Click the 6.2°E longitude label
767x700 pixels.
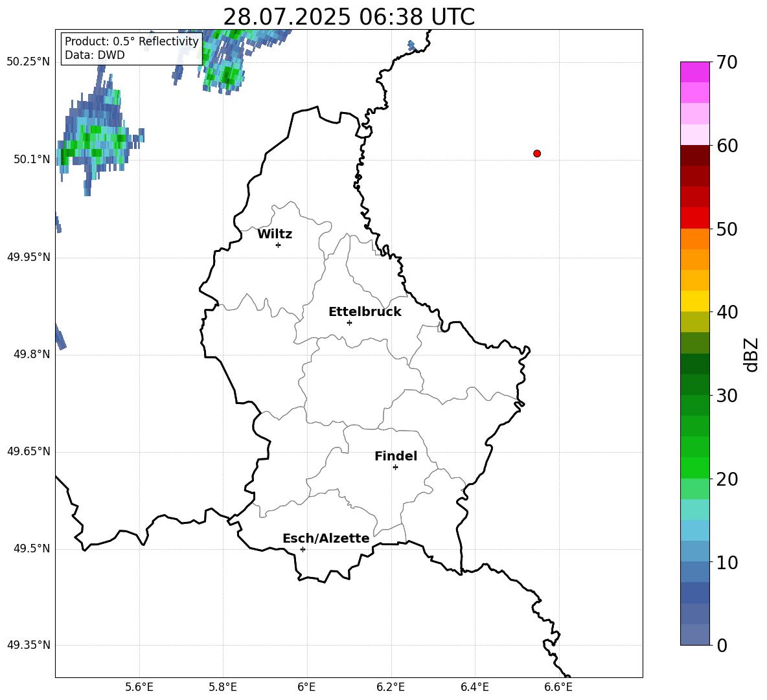391,687
